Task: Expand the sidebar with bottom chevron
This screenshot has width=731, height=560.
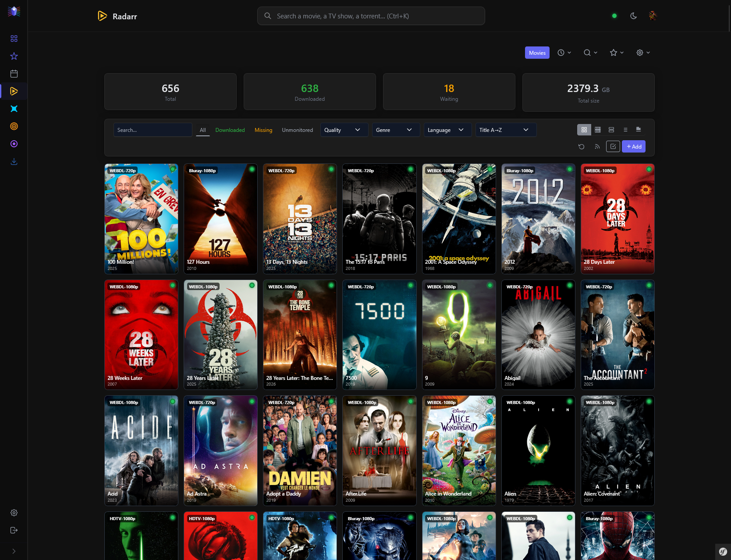Action: click(x=14, y=551)
